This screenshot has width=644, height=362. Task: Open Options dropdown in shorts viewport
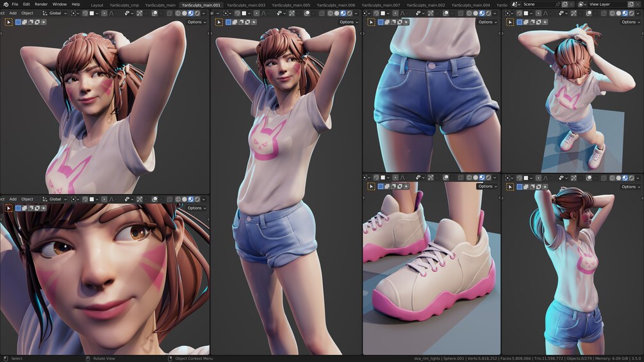tap(488, 22)
